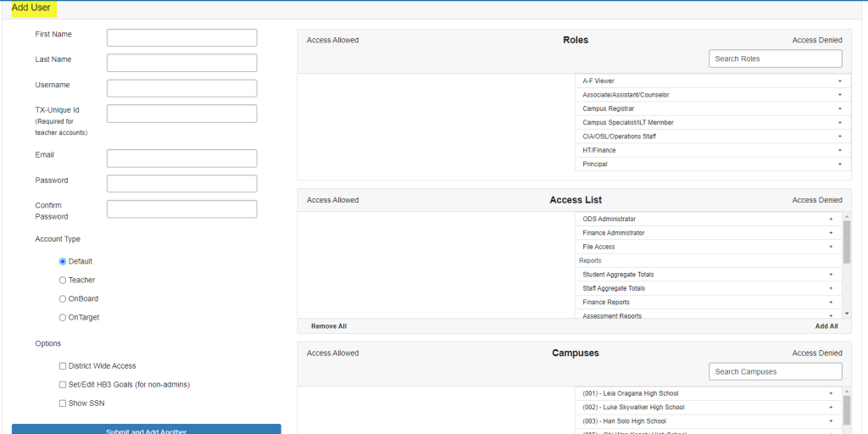The image size is (868, 434).
Task: Click the Reports group label
Action: coord(590,261)
